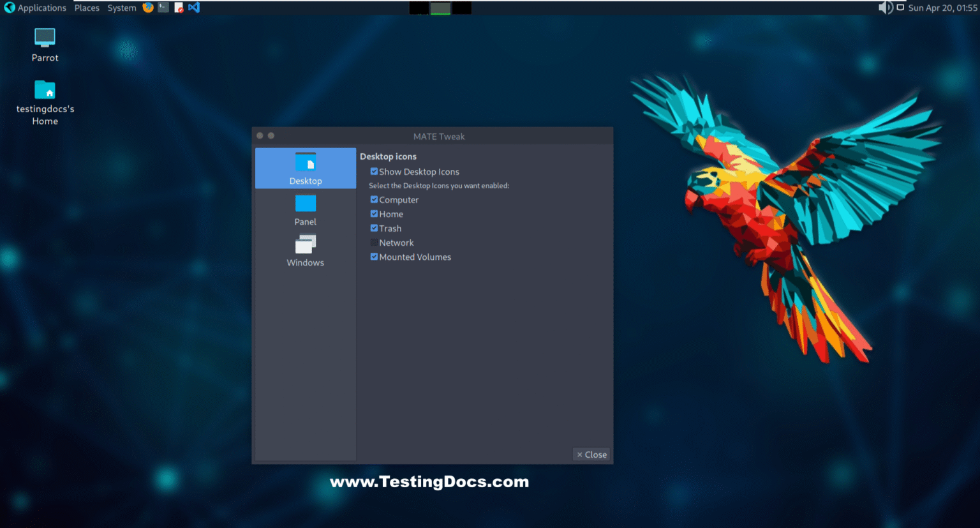Open the text editor icon in the panel
The image size is (980, 528).
pos(178,8)
